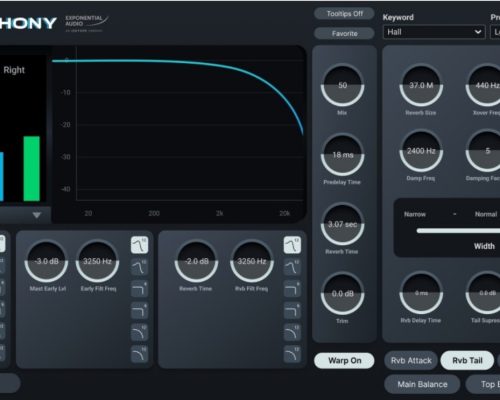Screen dimensions: 500x400
Task: Click the Mix knob showing 50
Action: 342,85
